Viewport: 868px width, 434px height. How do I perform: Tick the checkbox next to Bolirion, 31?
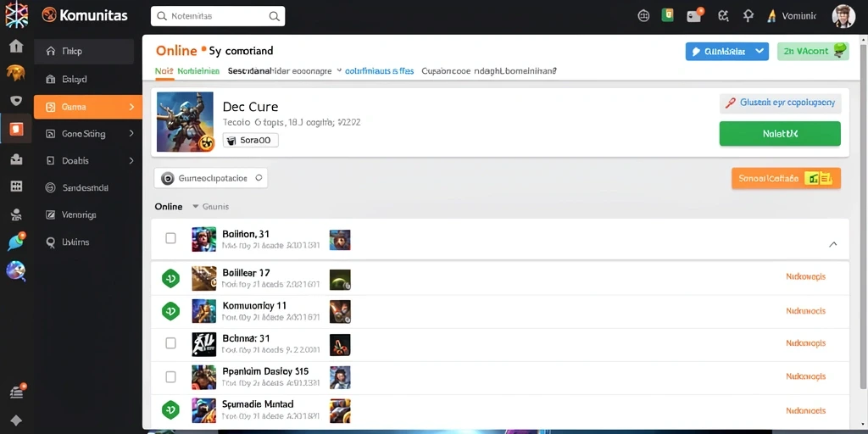(170, 238)
